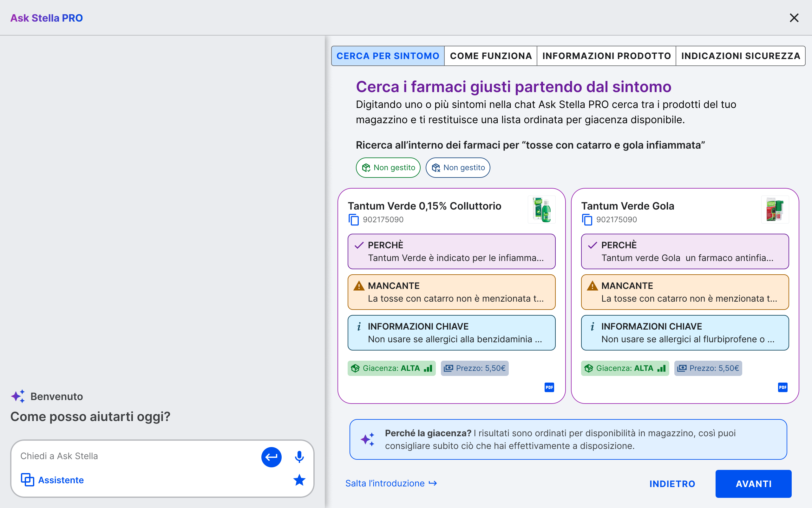The width and height of the screenshot is (812, 508).
Task: Click the sparkle icon next to Benvenuto
Action: click(x=18, y=397)
